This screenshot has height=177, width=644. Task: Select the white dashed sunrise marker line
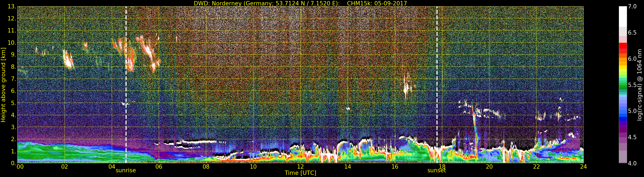[x=126, y=85]
